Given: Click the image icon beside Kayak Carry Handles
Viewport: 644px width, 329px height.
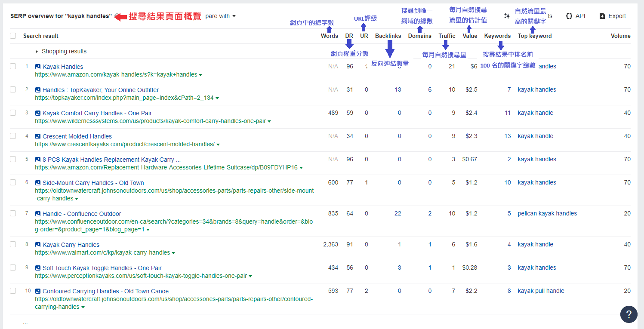Looking at the screenshot, I should (38, 245).
